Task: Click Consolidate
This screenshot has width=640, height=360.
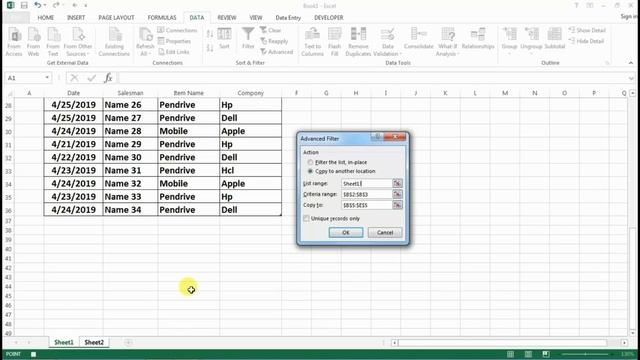Action: coord(418,38)
